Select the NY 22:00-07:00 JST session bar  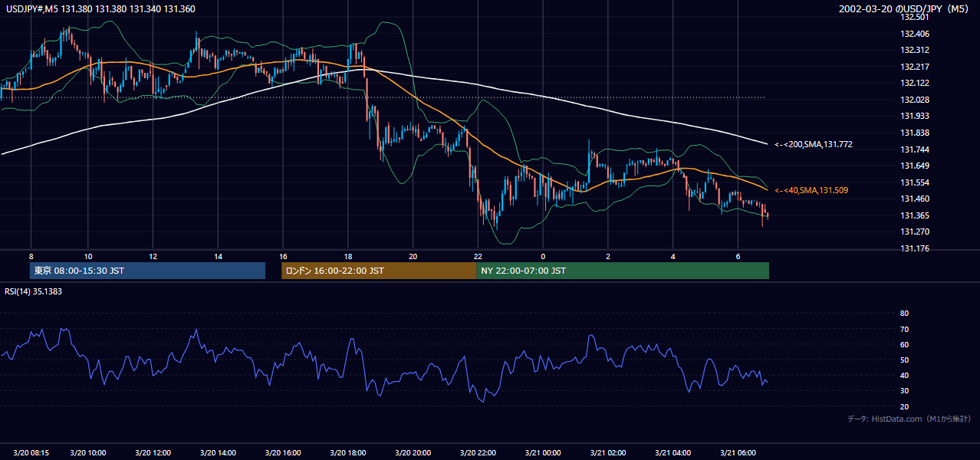[x=623, y=271]
